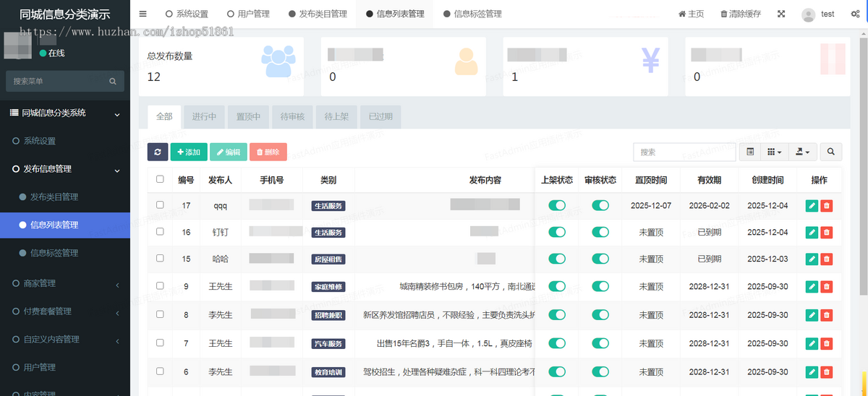Delete row 15 with trash icon
This screenshot has width=868, height=396.
point(826,259)
